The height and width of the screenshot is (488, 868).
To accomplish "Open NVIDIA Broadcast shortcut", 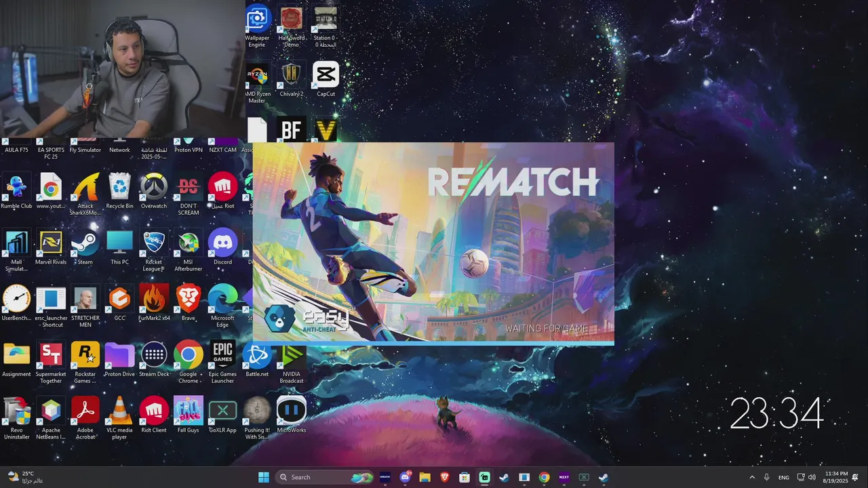I will tap(292, 363).
